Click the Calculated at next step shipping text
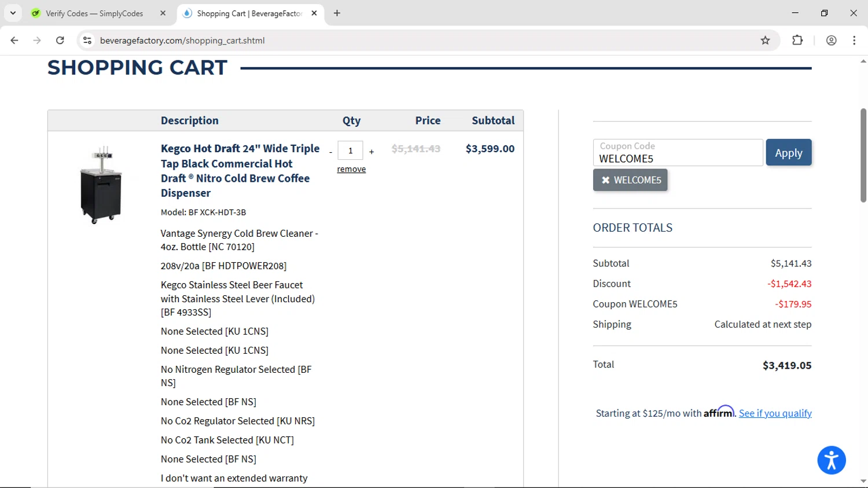This screenshot has width=868, height=488. coord(763,324)
